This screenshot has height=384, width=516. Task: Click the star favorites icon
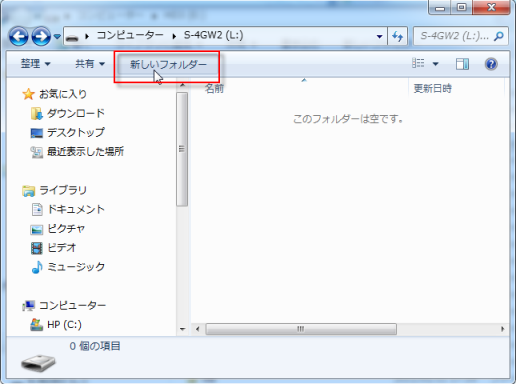point(28,94)
